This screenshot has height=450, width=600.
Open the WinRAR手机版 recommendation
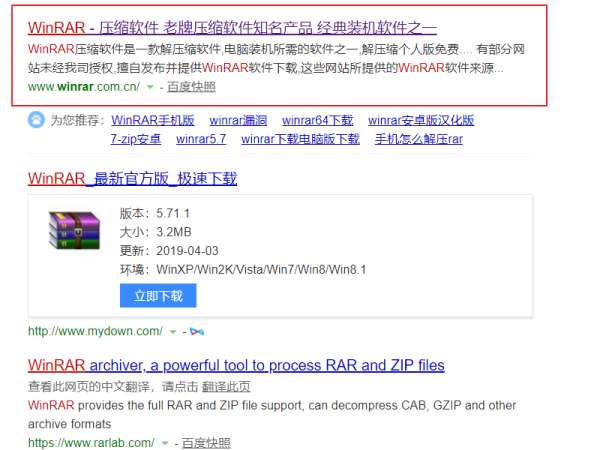pos(153,120)
